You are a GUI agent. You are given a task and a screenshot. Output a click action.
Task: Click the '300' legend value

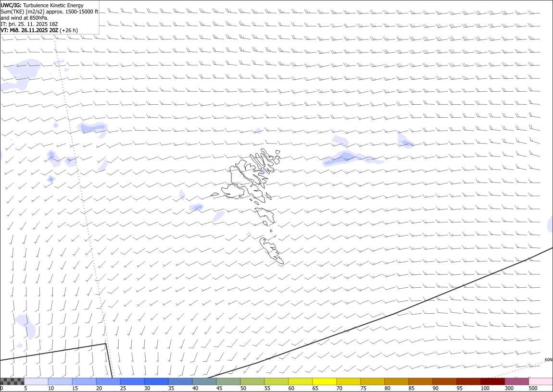tap(509, 388)
